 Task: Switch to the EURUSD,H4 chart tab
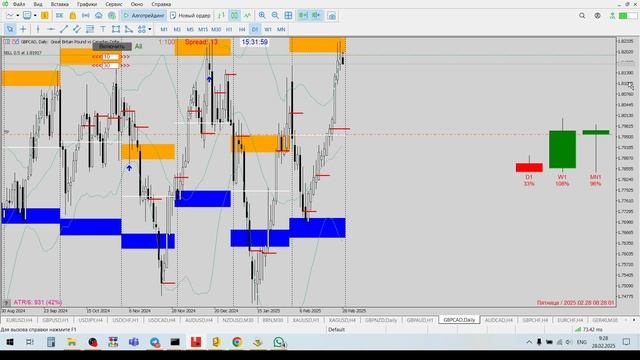coord(19,320)
